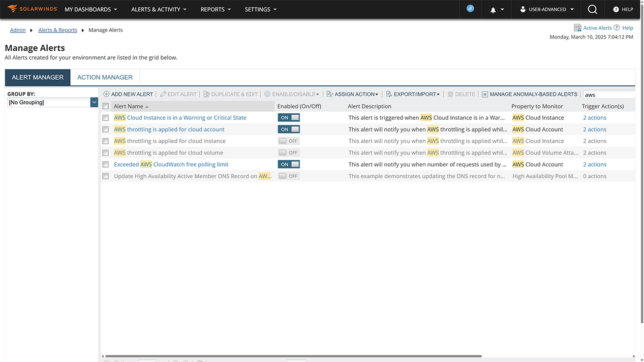Open the search magnifier in the top bar
This screenshot has height=362, width=644.
(x=592, y=9)
